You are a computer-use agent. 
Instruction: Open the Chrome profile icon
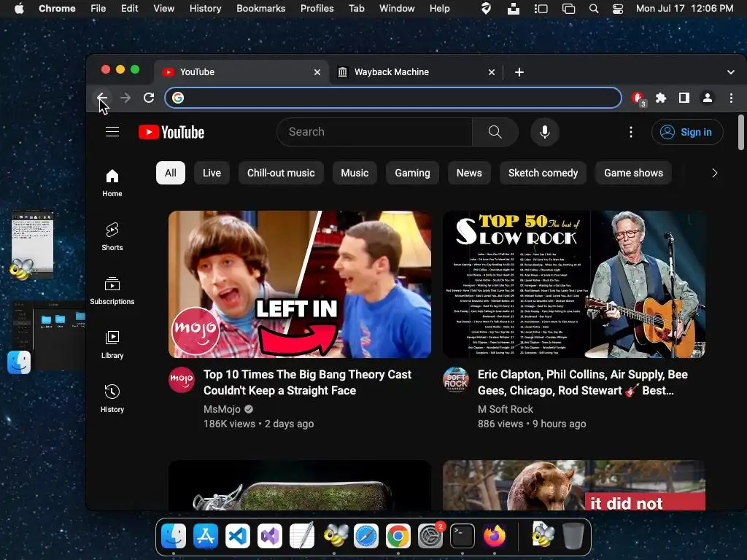[708, 98]
